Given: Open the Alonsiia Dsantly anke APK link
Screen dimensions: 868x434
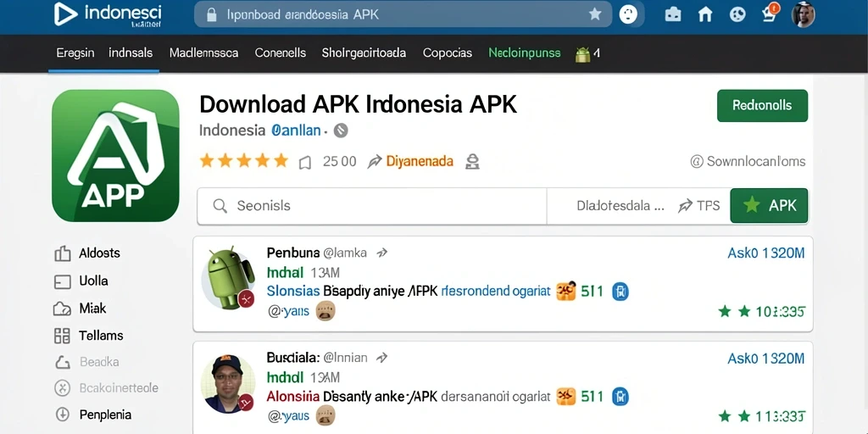Looking at the screenshot, I should (x=409, y=397).
